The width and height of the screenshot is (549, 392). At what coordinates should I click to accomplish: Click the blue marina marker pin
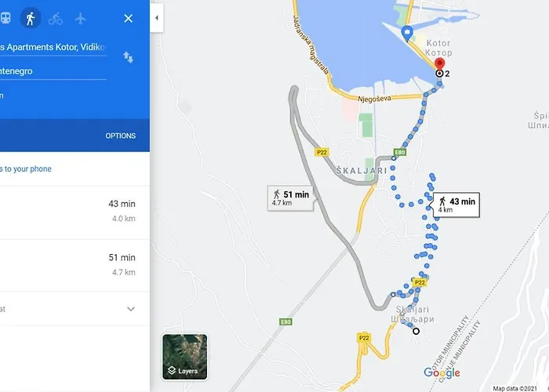click(x=407, y=34)
